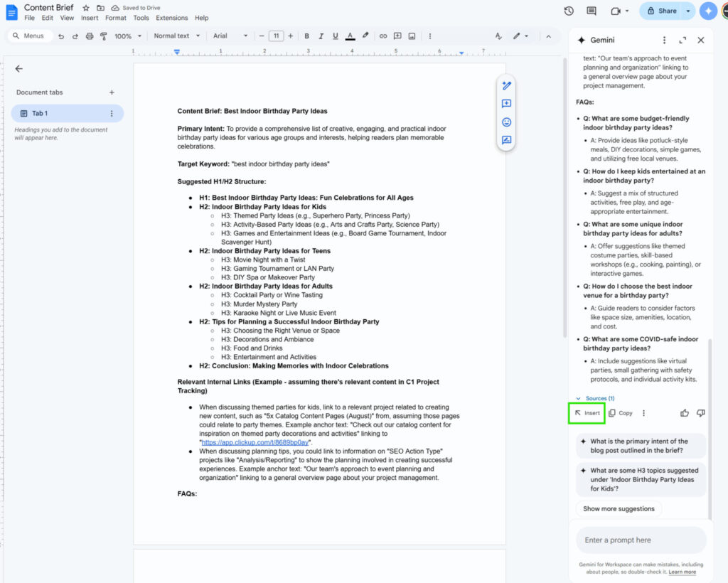Viewport: 728px width, 583px height.
Task: Toggle bold formatting
Action: 307,36
